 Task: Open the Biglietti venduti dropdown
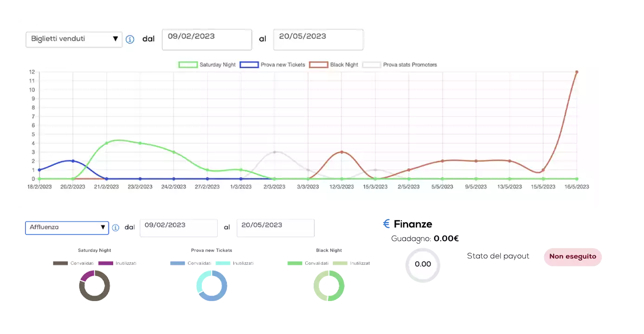[x=74, y=39]
